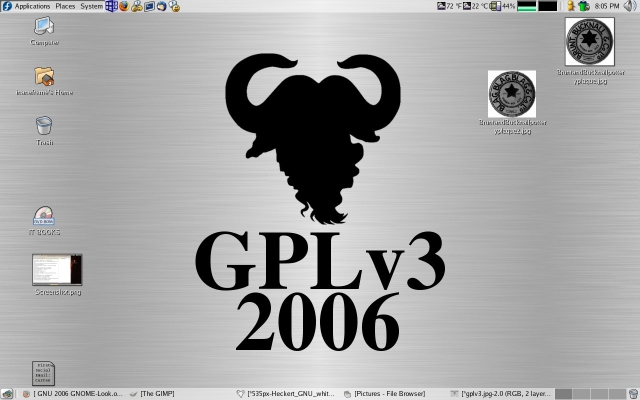Click the Show Desktop button in bottom panel
The width and height of the screenshot is (640, 400).
[x=7, y=394]
